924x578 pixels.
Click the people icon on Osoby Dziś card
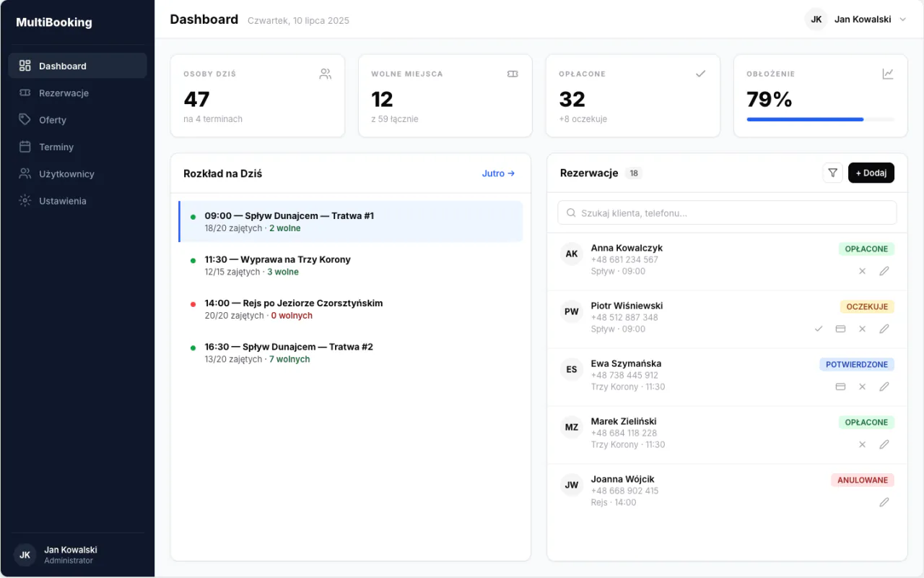pos(325,74)
